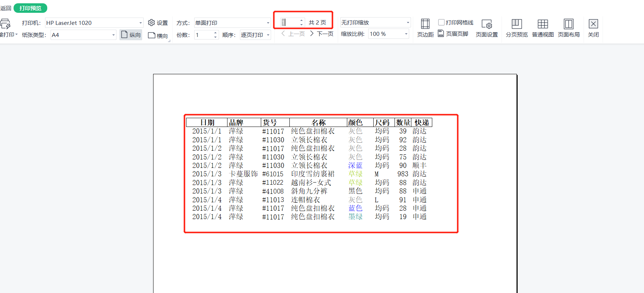Increase copies count with up arrow
644x293 pixels.
click(x=215, y=33)
